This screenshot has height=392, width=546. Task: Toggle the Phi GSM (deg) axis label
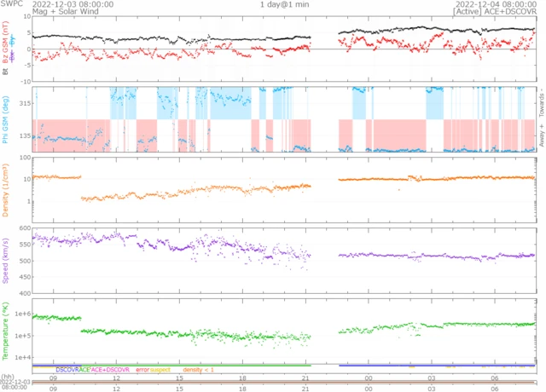tap(6, 120)
